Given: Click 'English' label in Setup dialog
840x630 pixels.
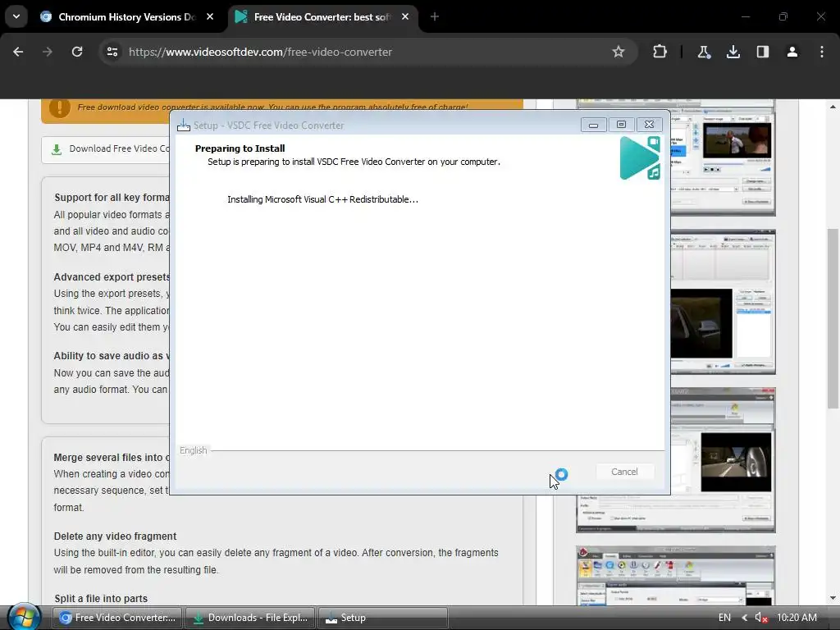Looking at the screenshot, I should pos(194,450).
